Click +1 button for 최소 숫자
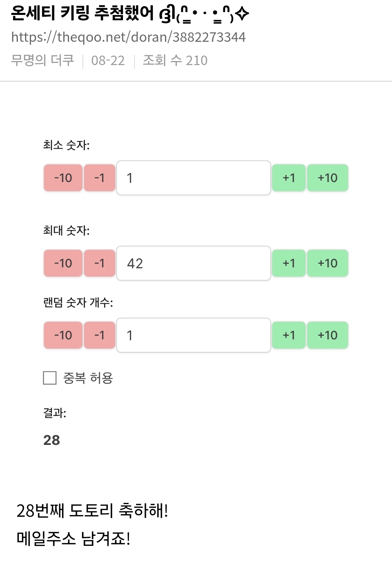Screen dimensions: 392x580 pos(289,178)
